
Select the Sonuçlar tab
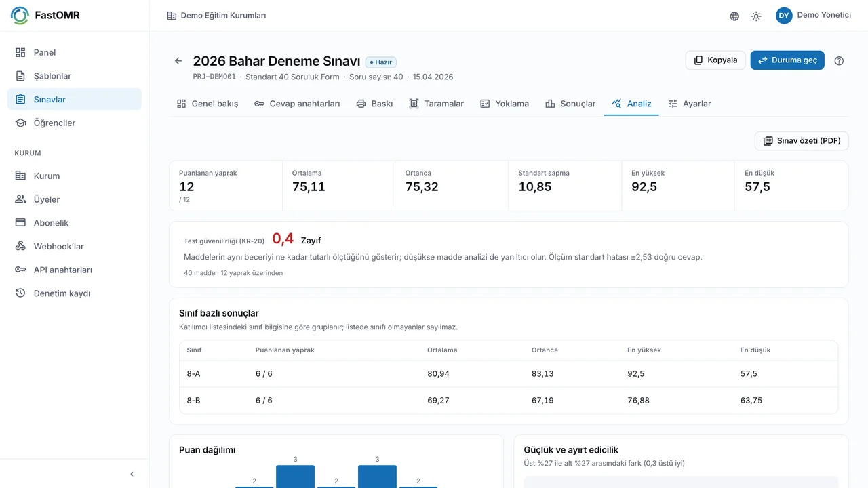point(570,104)
